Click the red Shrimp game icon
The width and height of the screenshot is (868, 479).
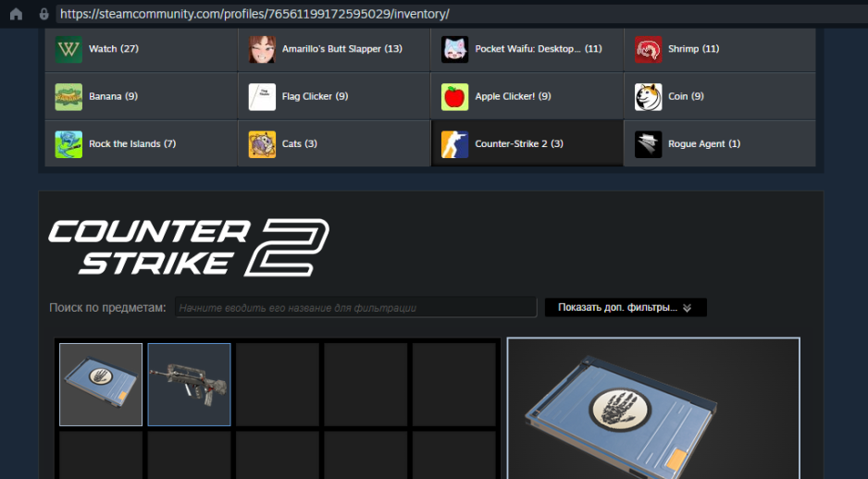(649, 49)
